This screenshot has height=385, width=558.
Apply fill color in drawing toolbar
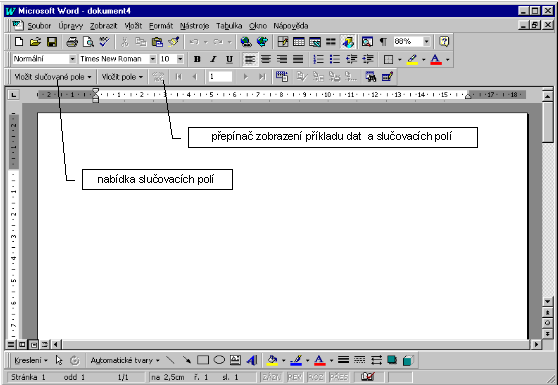[273, 360]
